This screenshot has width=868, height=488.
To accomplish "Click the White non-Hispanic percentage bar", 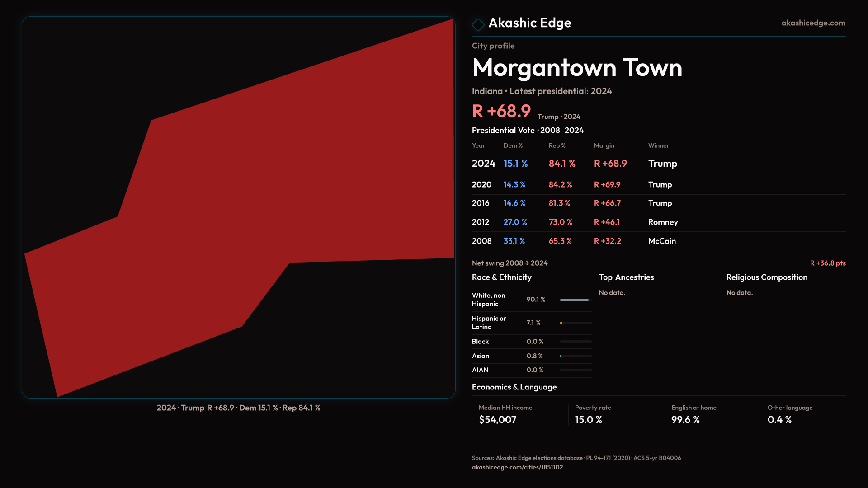I will [x=575, y=300].
